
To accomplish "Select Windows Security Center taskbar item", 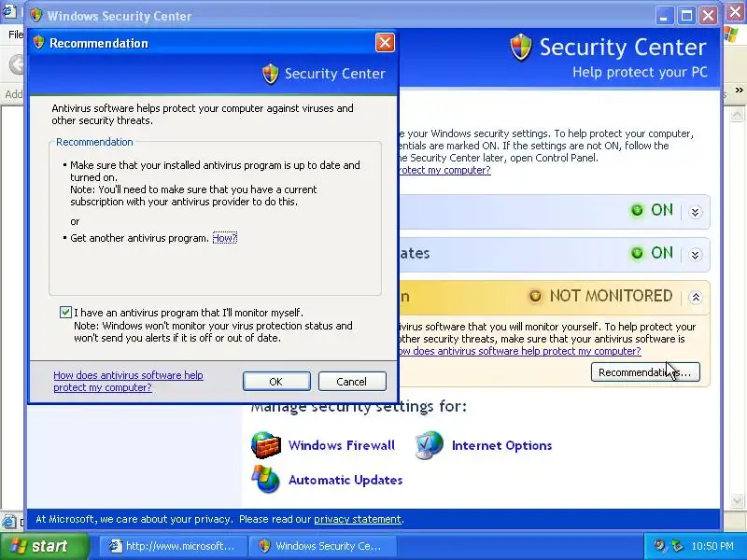I will click(323, 546).
